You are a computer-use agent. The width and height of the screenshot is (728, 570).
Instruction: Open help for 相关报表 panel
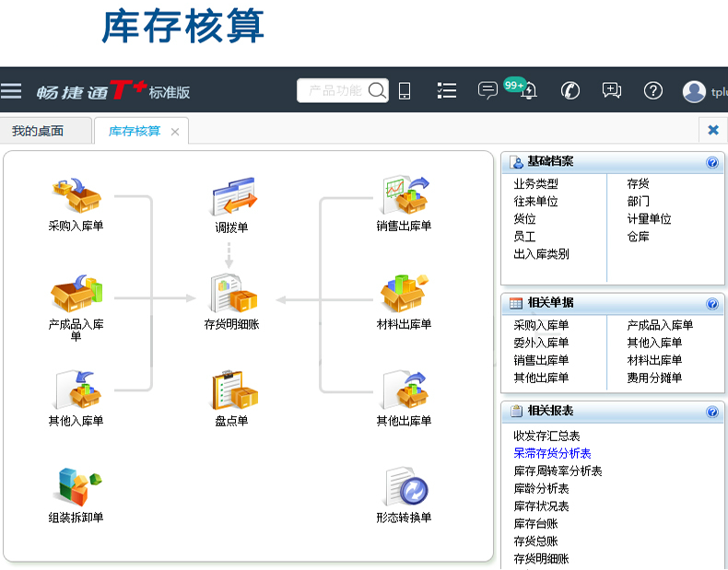pos(711,413)
